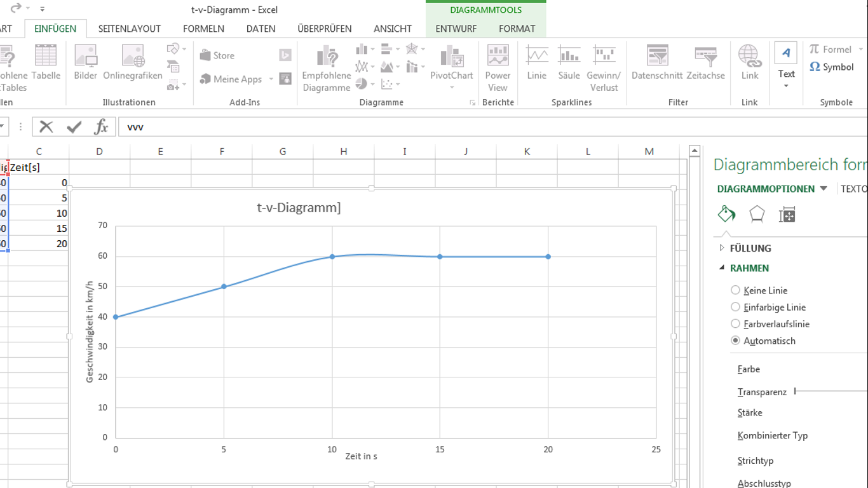Open Onlinegrafiken picture search
This screenshot has height=488, width=868.
point(133,62)
